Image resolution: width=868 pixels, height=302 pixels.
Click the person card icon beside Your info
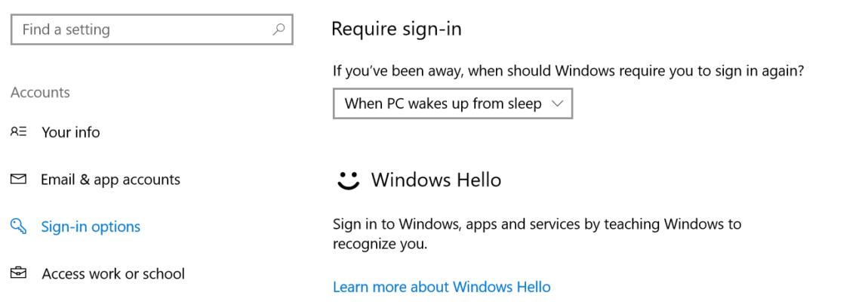coord(18,132)
